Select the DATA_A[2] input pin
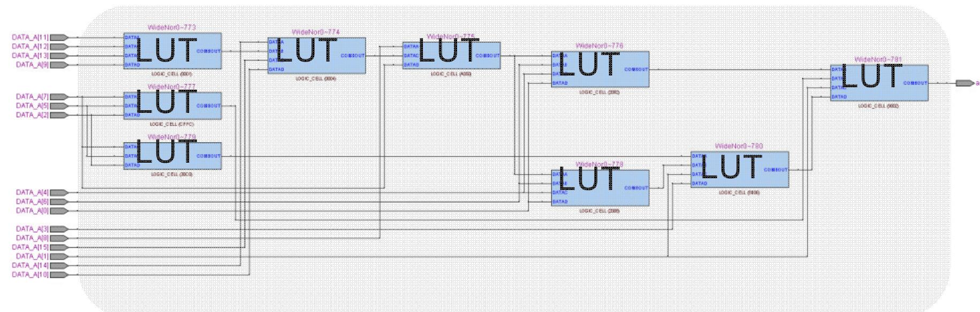 click(59, 115)
